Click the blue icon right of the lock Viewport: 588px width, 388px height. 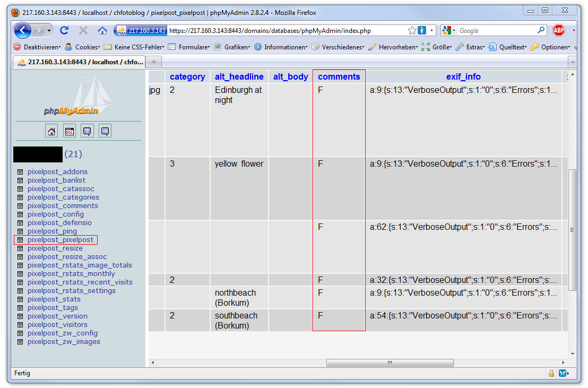click(x=563, y=373)
